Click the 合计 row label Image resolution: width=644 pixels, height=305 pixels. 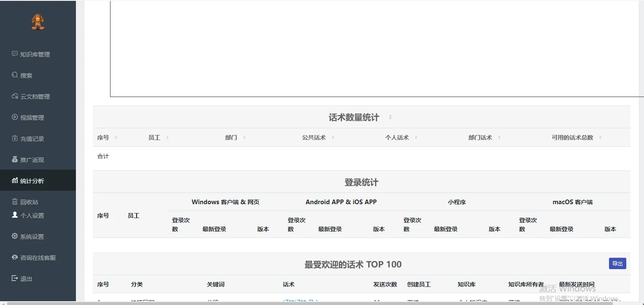(103, 156)
